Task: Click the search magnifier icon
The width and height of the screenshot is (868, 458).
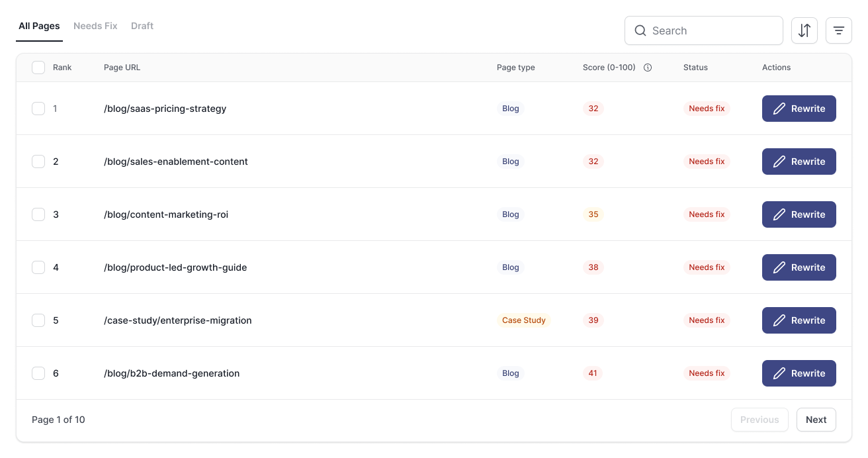Action: 640,30
